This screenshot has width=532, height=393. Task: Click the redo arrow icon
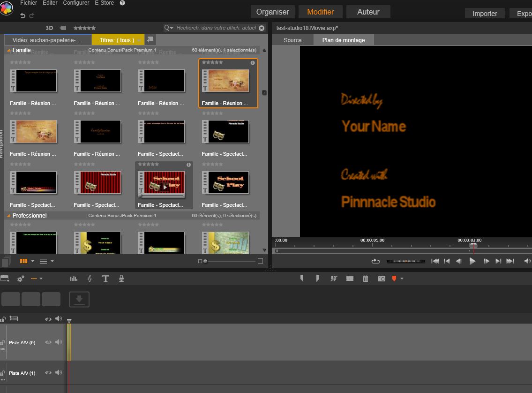[x=31, y=15]
